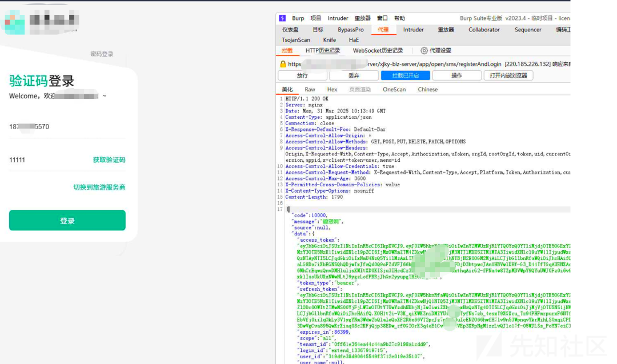Screen dimensions: 617x364
Task: Open the Burp menu
Action: 298,18
